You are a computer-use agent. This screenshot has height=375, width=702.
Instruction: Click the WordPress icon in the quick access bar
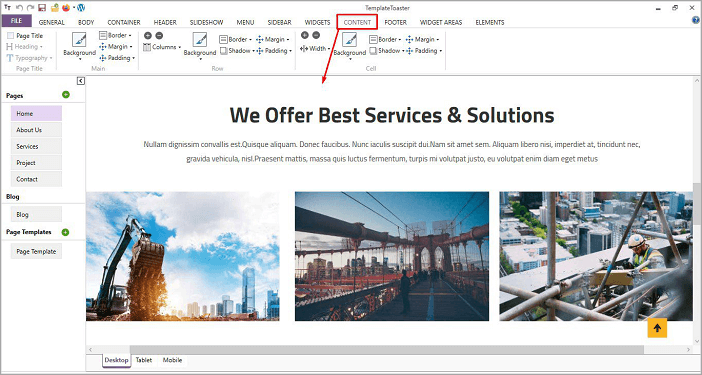tap(81, 8)
